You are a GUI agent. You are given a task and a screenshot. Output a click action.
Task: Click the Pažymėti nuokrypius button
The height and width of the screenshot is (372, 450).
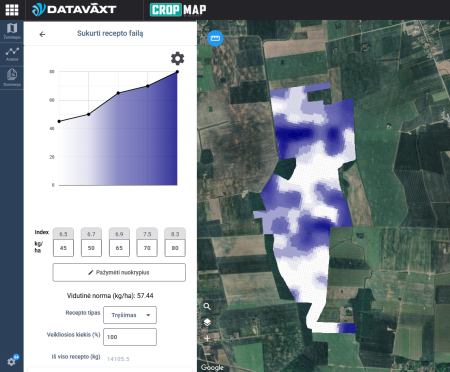(119, 272)
